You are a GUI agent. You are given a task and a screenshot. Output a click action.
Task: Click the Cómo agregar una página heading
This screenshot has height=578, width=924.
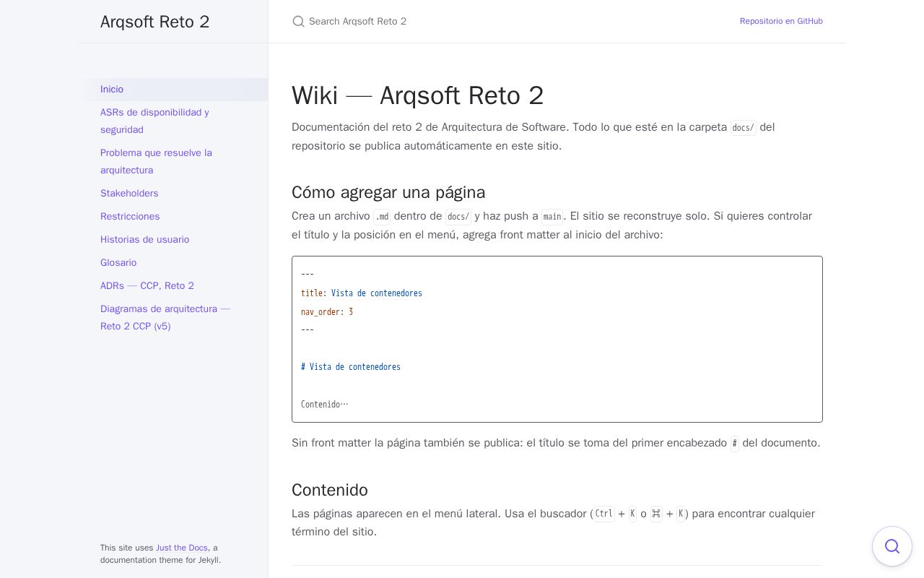388,192
